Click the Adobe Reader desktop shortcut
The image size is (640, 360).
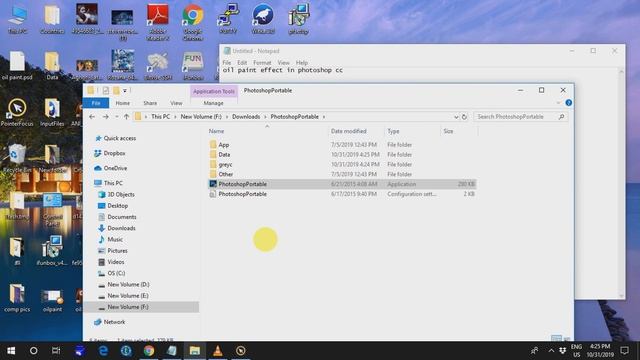click(158, 23)
